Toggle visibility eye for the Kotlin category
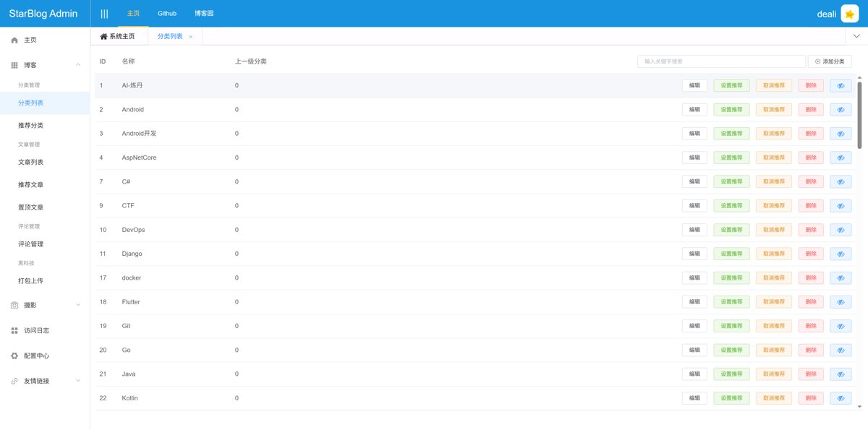868x430 pixels. click(841, 398)
